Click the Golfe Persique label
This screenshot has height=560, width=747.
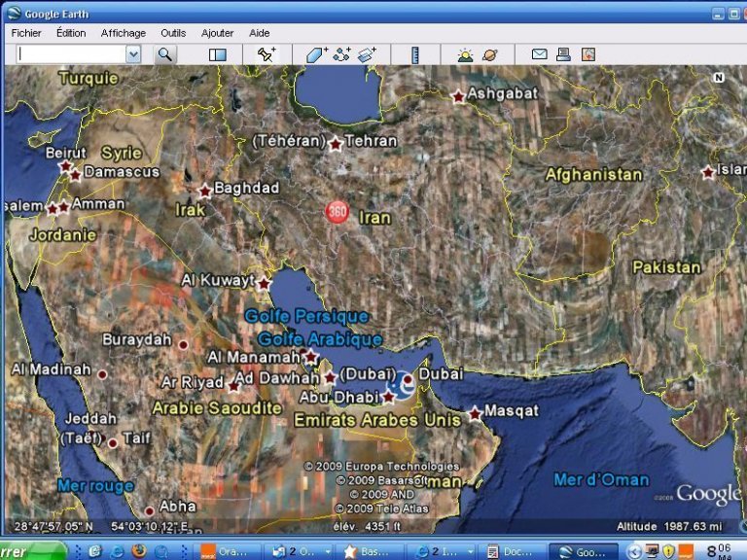coord(306,316)
